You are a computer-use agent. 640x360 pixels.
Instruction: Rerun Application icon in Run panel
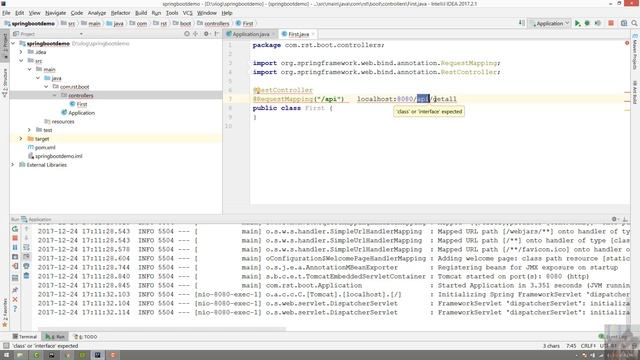15,229
